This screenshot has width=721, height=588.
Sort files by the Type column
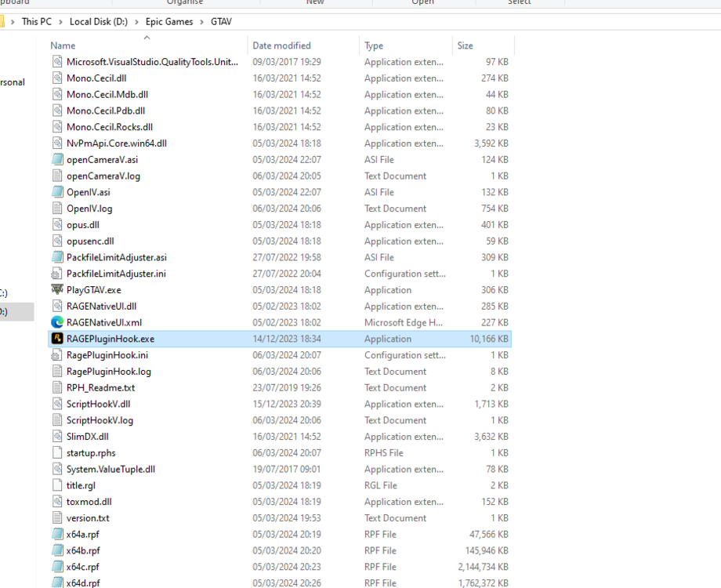(x=374, y=45)
